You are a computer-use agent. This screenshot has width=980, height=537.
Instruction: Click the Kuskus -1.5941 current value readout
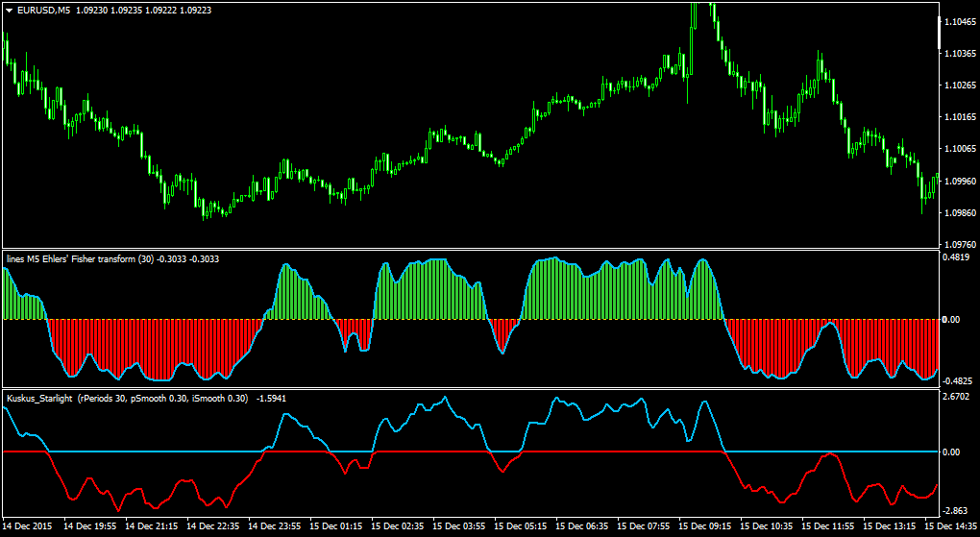(x=271, y=399)
